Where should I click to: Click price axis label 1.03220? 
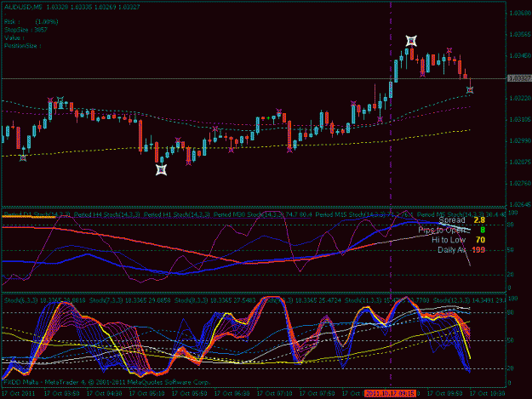pyautogui.click(x=520, y=99)
